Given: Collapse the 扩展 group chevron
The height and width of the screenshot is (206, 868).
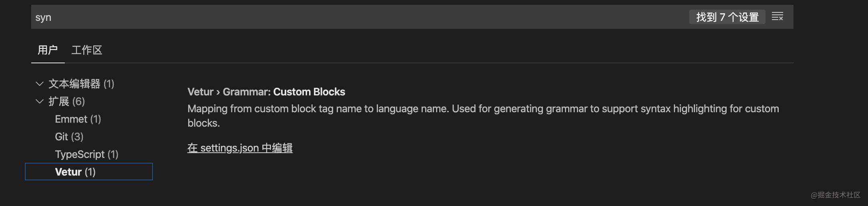Looking at the screenshot, I should (39, 101).
